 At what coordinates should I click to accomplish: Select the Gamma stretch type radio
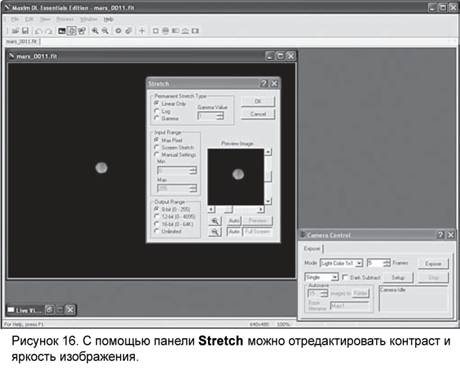[x=156, y=118]
